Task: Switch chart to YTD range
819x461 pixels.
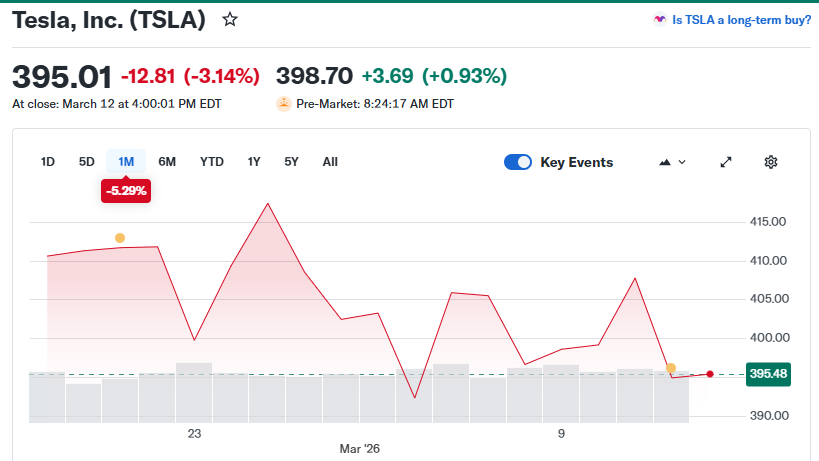Action: coord(212,162)
